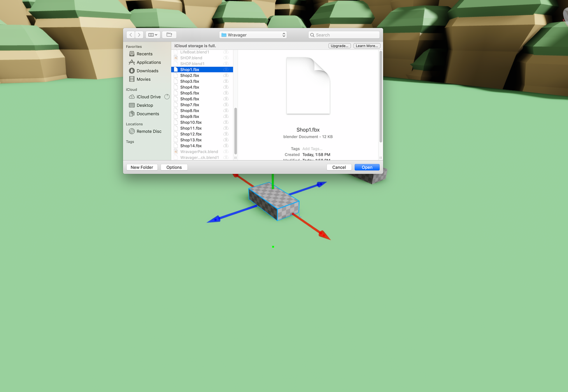568x392 pixels.
Task: Select Shop4.fbx in the file list
Action: click(202, 87)
